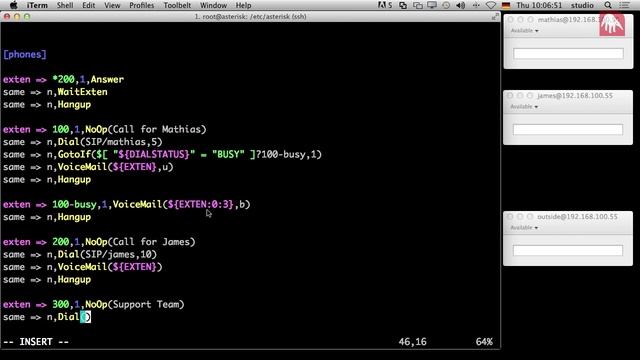Click the james@192.168.100.55 window title

tap(575, 96)
